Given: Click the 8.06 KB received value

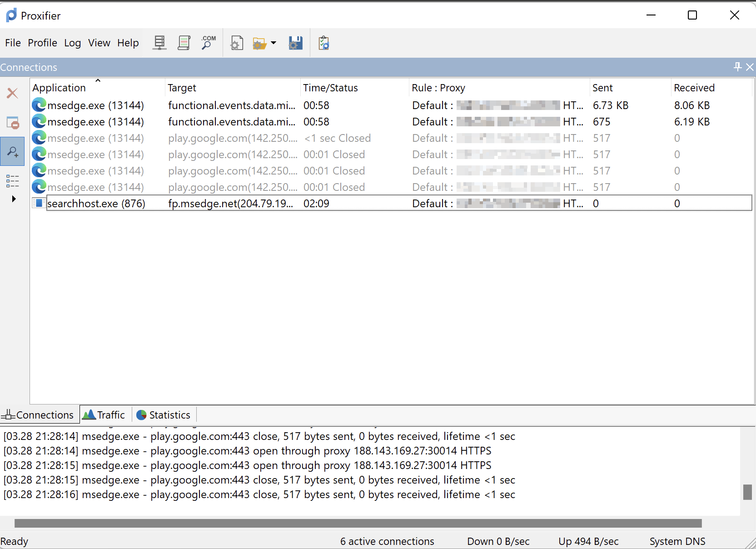Looking at the screenshot, I should click(x=691, y=105).
